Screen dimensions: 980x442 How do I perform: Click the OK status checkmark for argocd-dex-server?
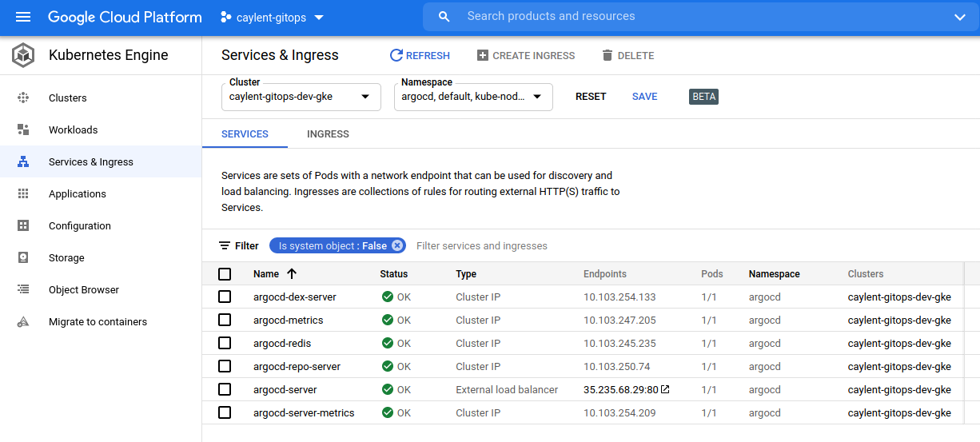pos(388,297)
